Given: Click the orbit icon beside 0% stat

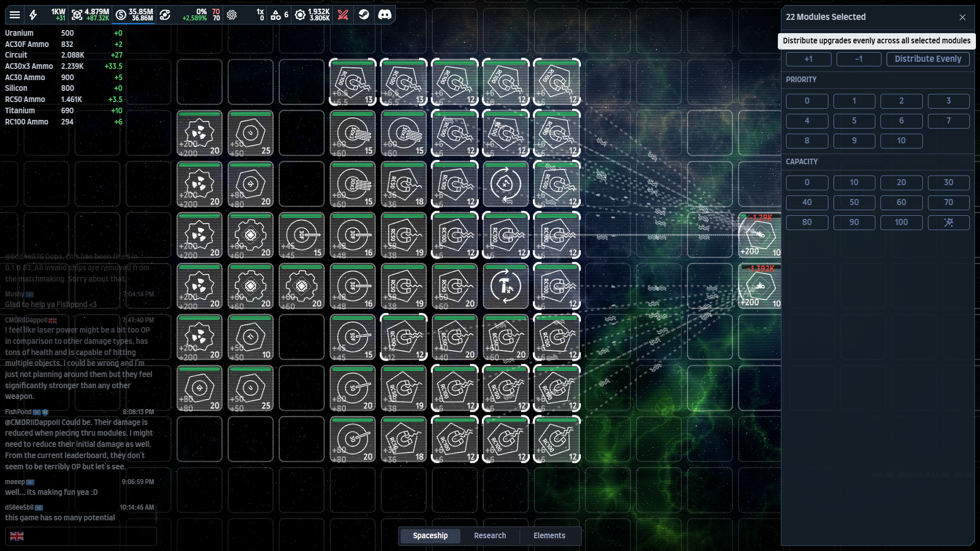Looking at the screenshot, I should click(165, 15).
